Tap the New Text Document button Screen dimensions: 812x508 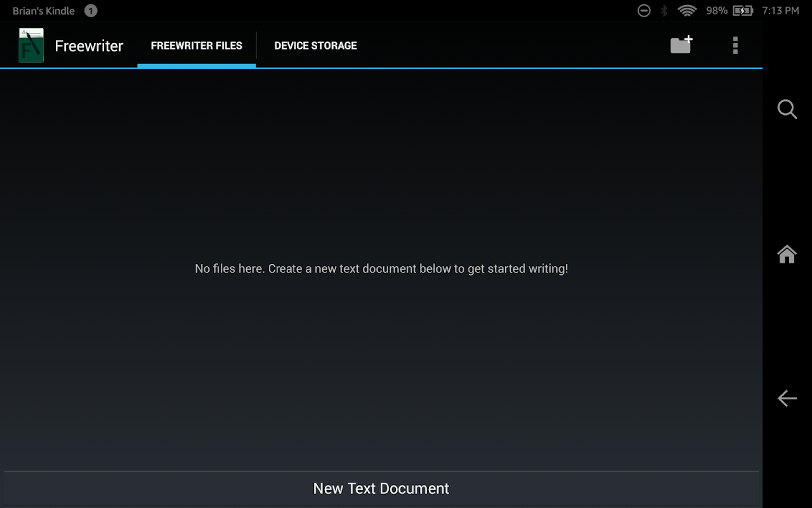tap(381, 488)
